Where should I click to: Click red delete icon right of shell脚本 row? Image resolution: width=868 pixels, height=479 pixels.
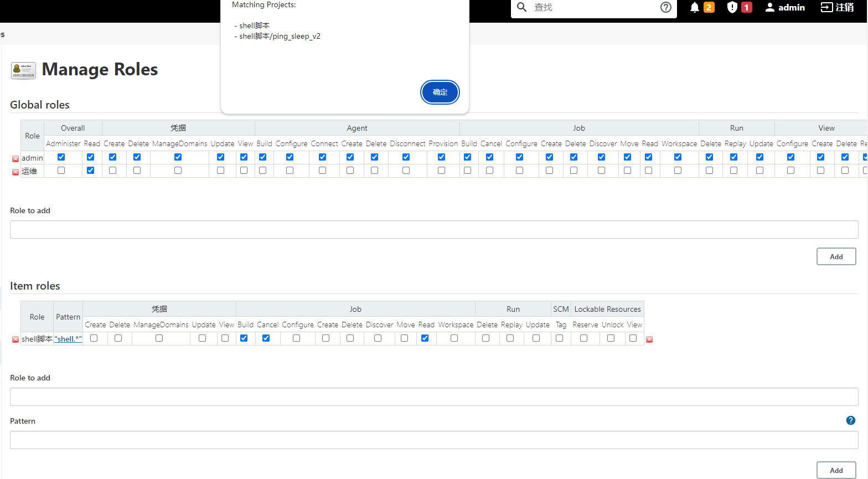[x=649, y=339]
